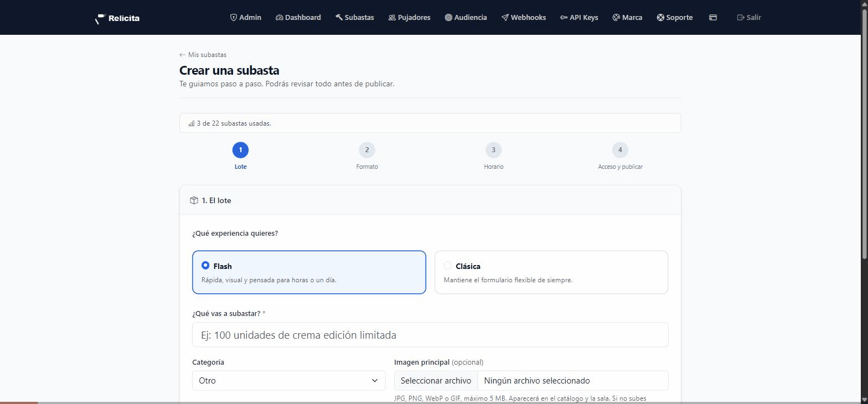Click the Pujadores people icon

coord(392,17)
